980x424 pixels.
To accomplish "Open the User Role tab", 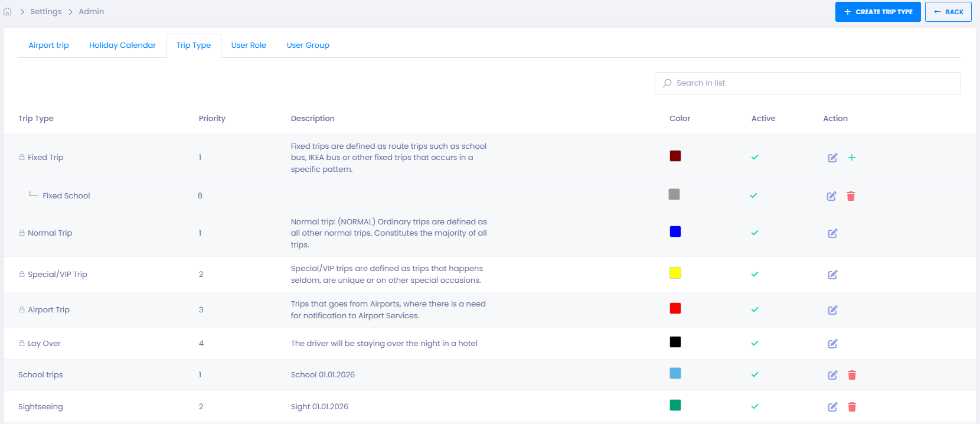I will [249, 45].
